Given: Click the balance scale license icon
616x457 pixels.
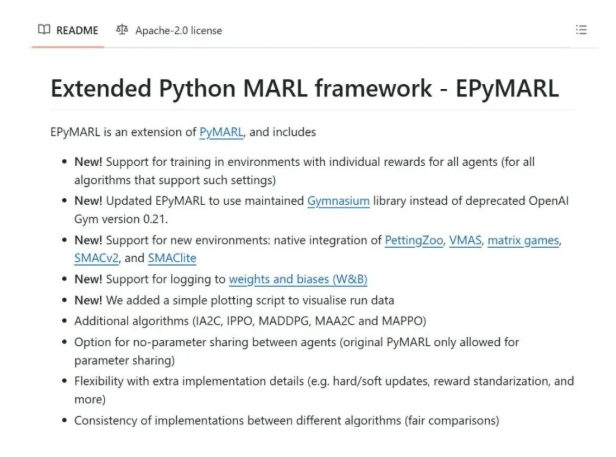Looking at the screenshot, I should [x=122, y=30].
